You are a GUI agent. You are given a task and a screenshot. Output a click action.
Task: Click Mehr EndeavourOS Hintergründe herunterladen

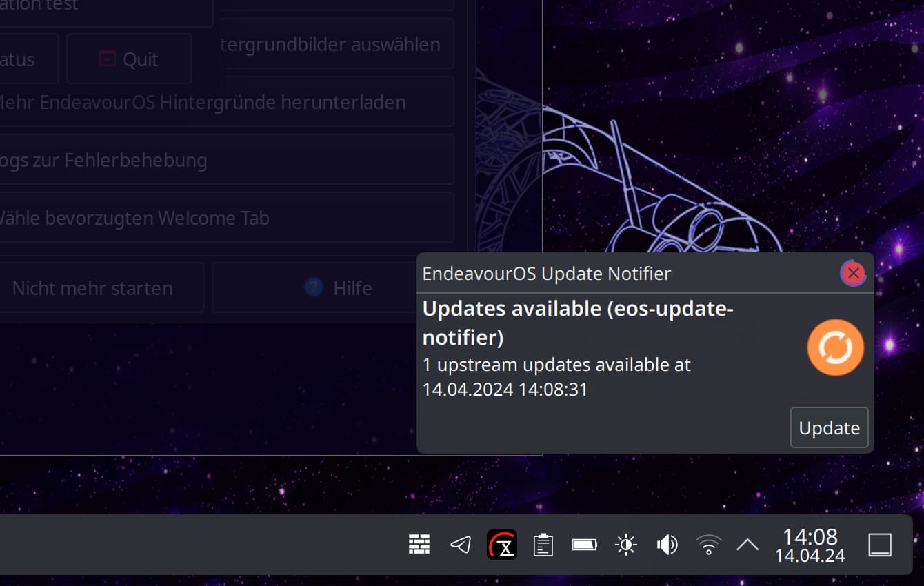pos(227,102)
